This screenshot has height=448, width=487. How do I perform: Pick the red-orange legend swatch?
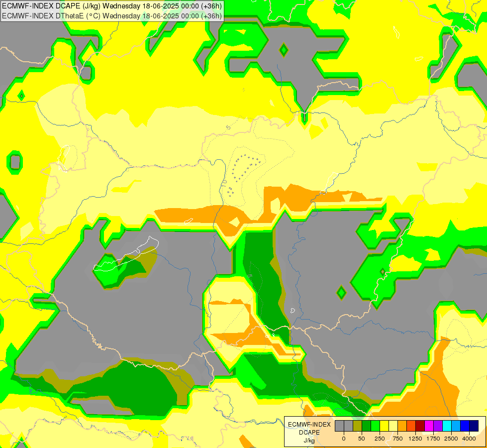tap(411, 426)
